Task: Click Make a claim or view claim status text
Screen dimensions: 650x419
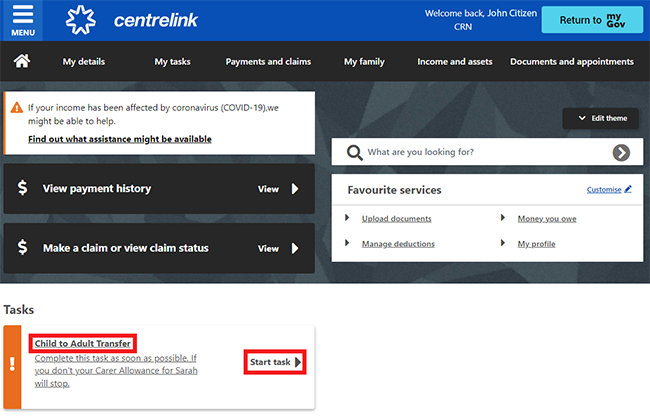Action: pyautogui.click(x=126, y=248)
